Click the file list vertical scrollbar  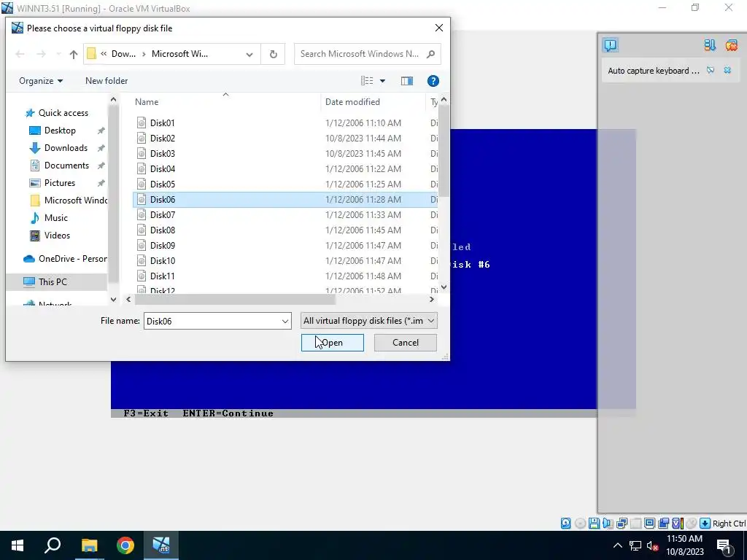click(444, 150)
